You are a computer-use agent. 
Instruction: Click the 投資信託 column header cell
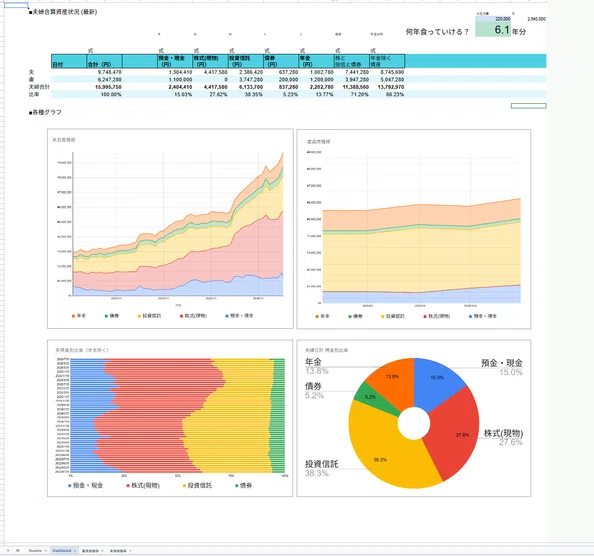[x=245, y=61]
